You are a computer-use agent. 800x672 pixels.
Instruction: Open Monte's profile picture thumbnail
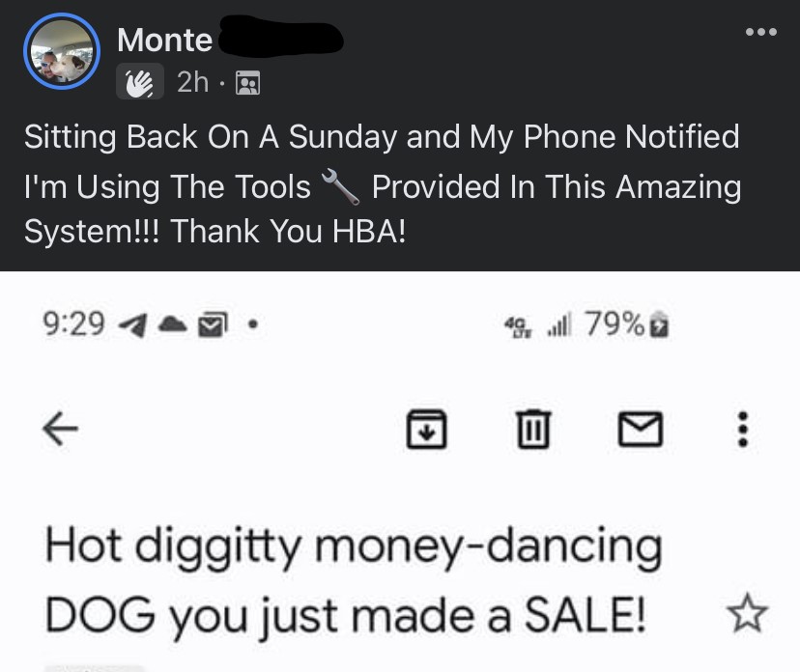coord(60,51)
